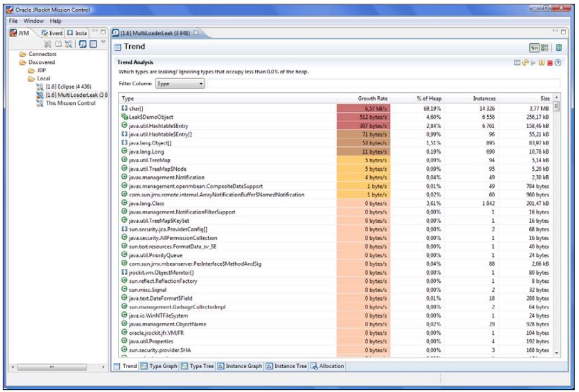The height and width of the screenshot is (392, 579).
Task: Sort by the Size column header
Action: [526, 98]
